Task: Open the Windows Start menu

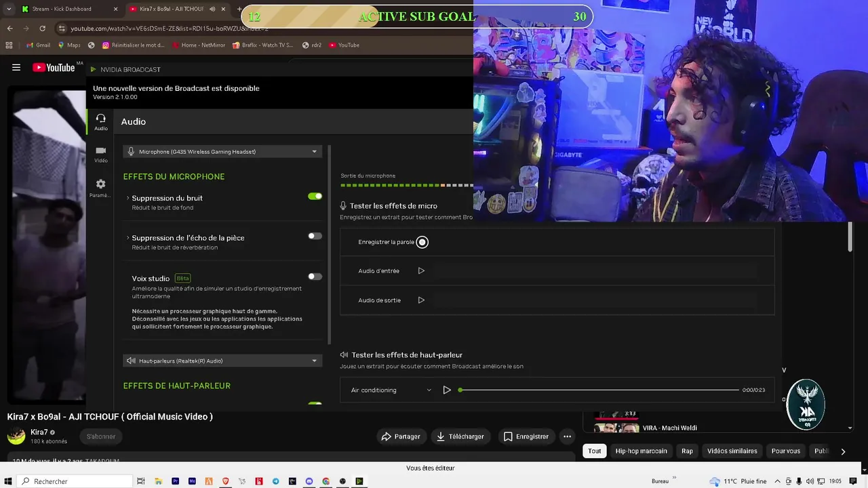Action: [8, 481]
